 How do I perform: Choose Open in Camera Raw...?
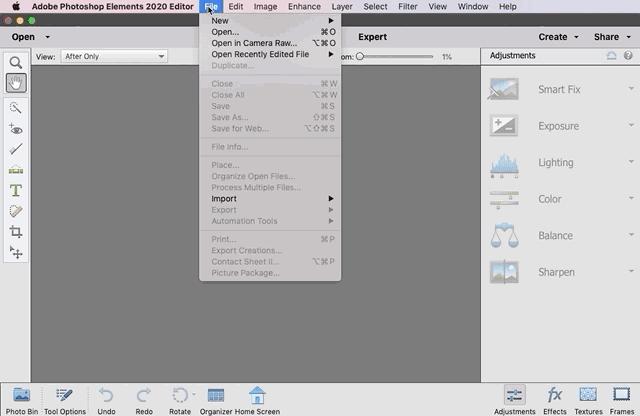(270, 43)
